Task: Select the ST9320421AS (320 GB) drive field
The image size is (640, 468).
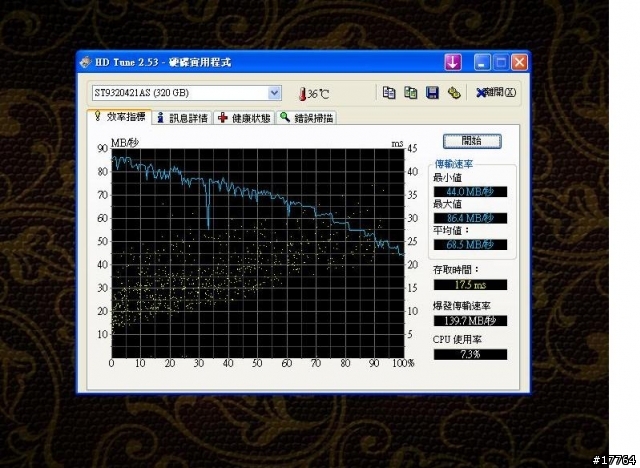Action: pos(187,93)
